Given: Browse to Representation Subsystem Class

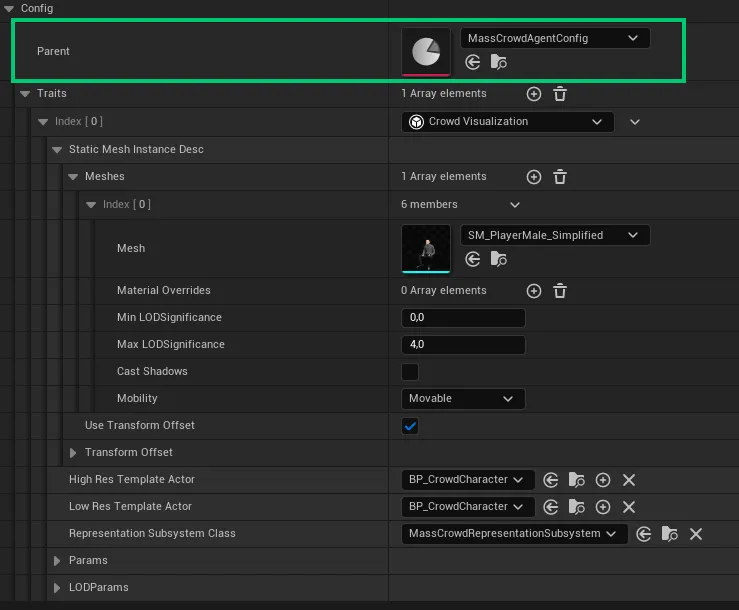Looking at the screenshot, I should pyautogui.click(x=670, y=534).
